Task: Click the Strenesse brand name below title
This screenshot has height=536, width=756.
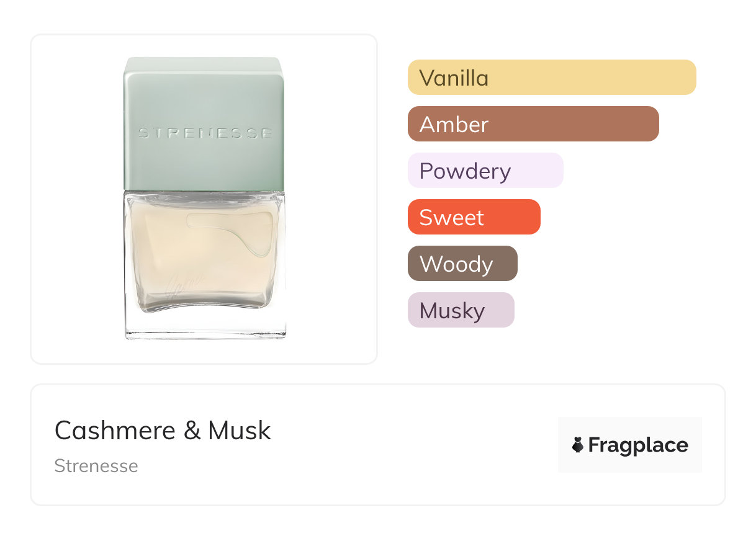Action: tap(96, 466)
